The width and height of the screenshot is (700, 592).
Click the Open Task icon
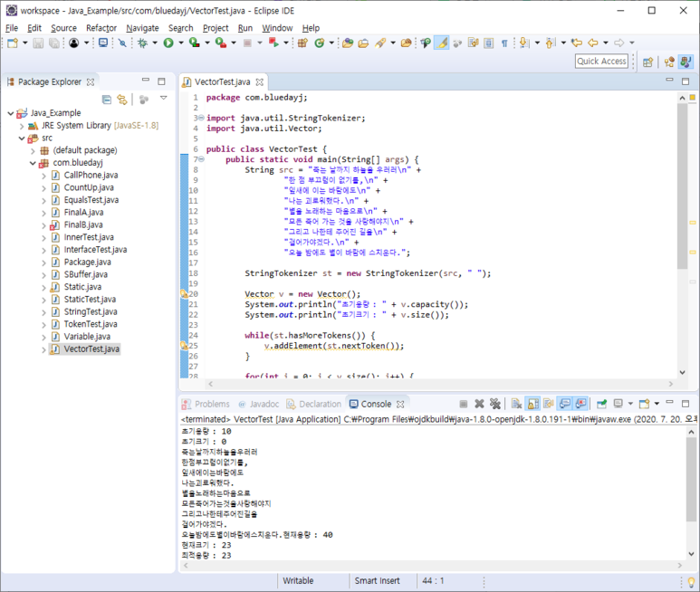coord(363,43)
